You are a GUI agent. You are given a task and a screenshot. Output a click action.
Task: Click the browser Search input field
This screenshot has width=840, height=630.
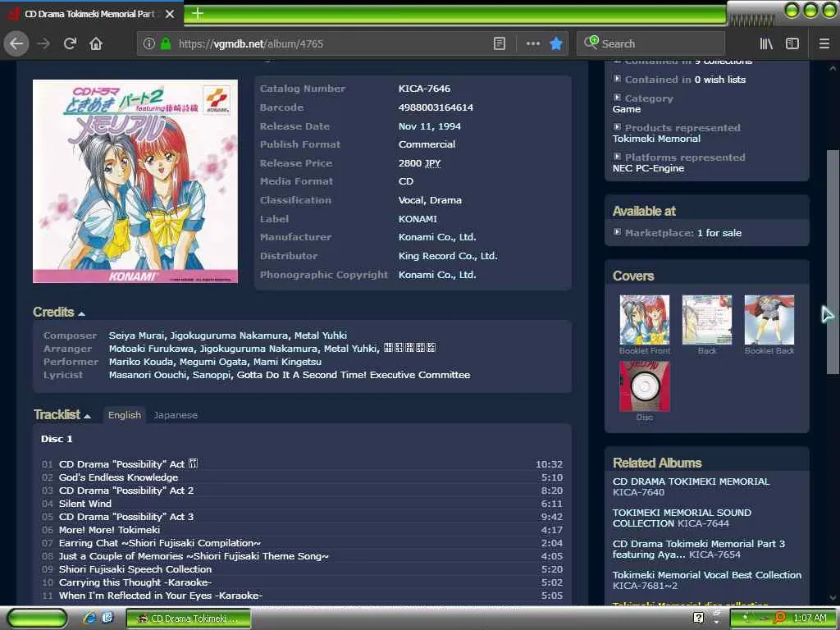(x=651, y=44)
